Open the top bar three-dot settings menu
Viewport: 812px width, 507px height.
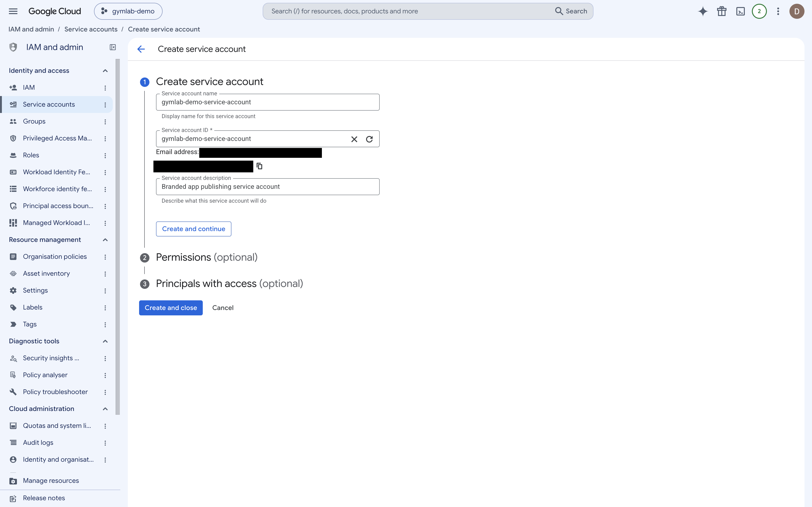778,11
